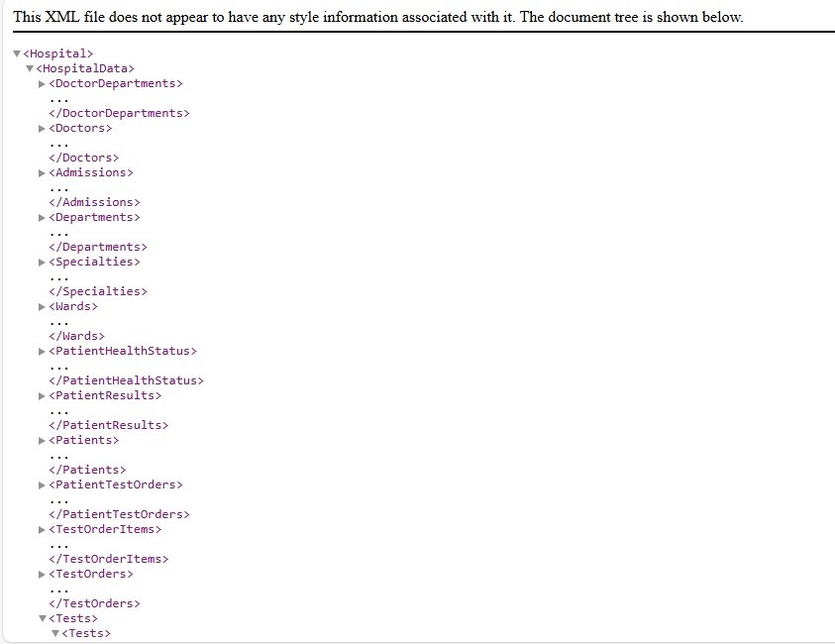Click the <Patients> opening tag

tap(83, 440)
